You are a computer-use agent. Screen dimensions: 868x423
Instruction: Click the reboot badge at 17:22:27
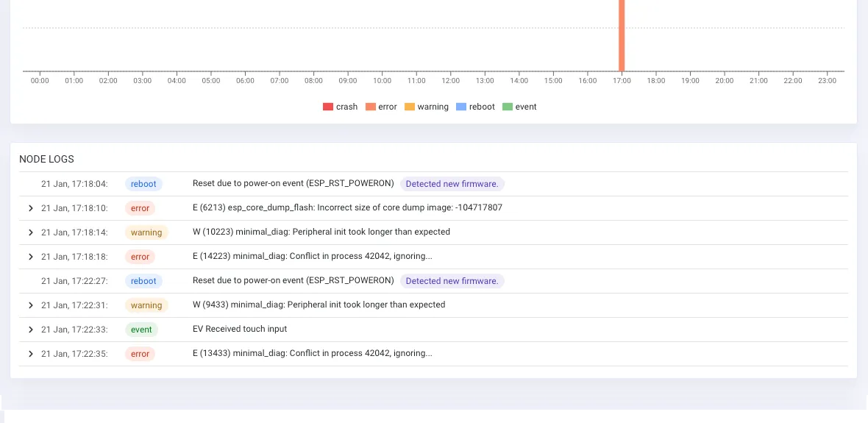click(x=143, y=281)
